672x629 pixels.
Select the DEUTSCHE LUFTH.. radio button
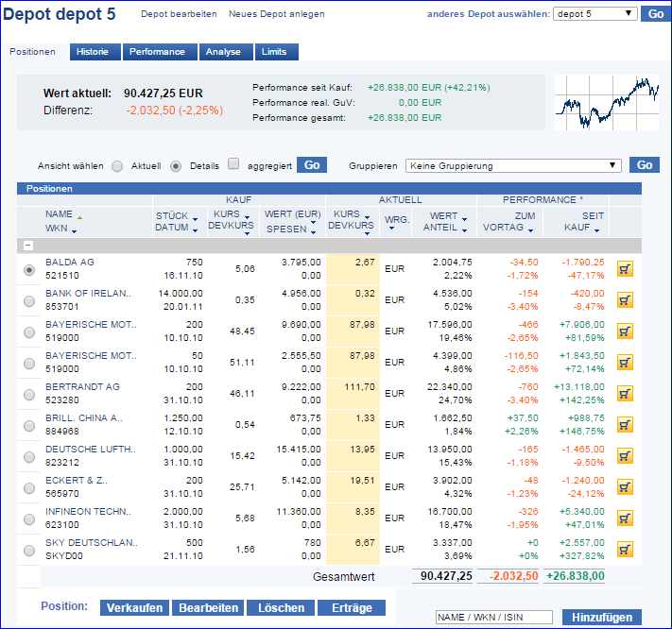click(x=29, y=457)
